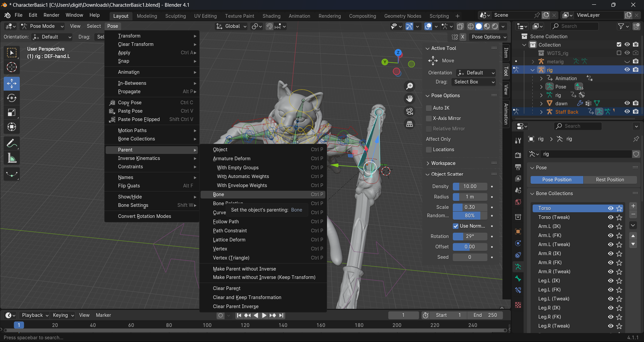The height and width of the screenshot is (342, 644).
Task: Choose Bone in the Parent submenu
Action: pos(263,194)
